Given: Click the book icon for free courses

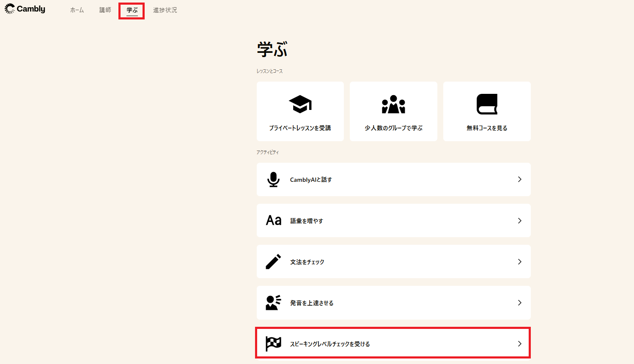Looking at the screenshot, I should [x=487, y=104].
